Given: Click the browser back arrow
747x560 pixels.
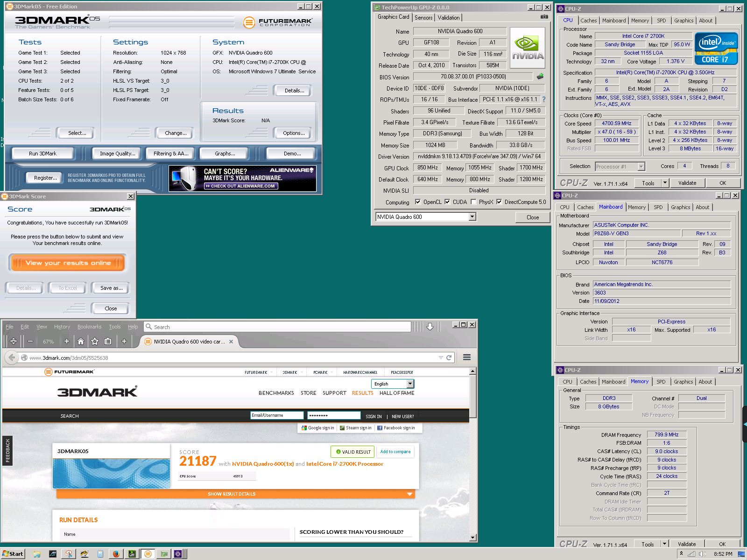Looking at the screenshot, I should point(11,357).
